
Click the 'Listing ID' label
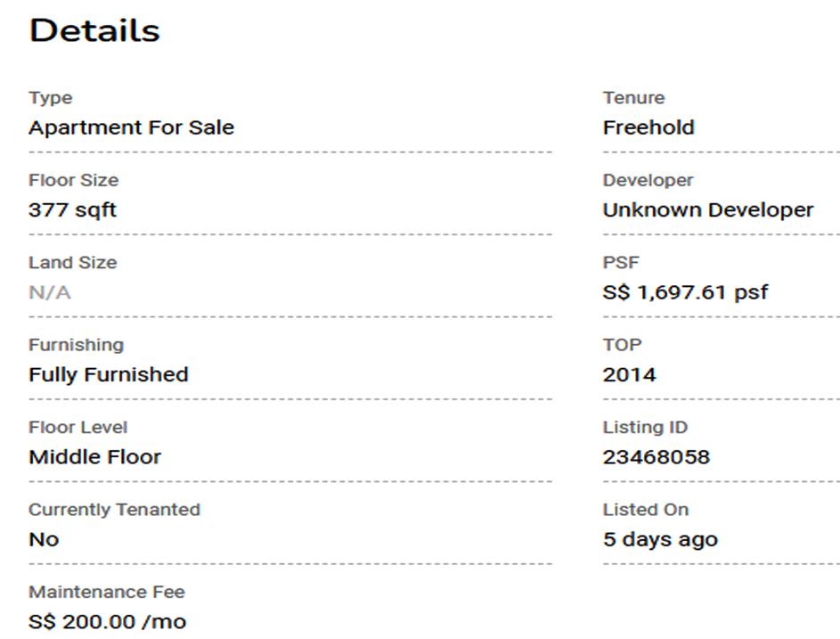645,427
